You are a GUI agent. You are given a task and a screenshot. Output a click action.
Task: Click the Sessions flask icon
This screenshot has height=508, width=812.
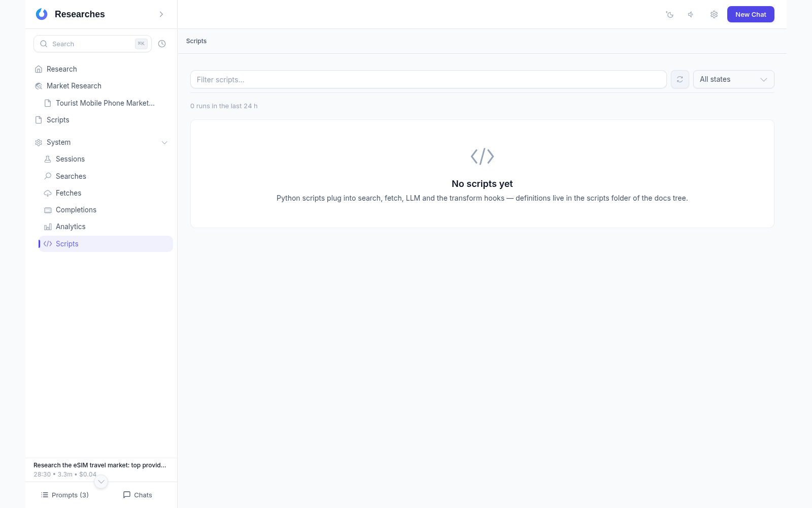tap(48, 159)
